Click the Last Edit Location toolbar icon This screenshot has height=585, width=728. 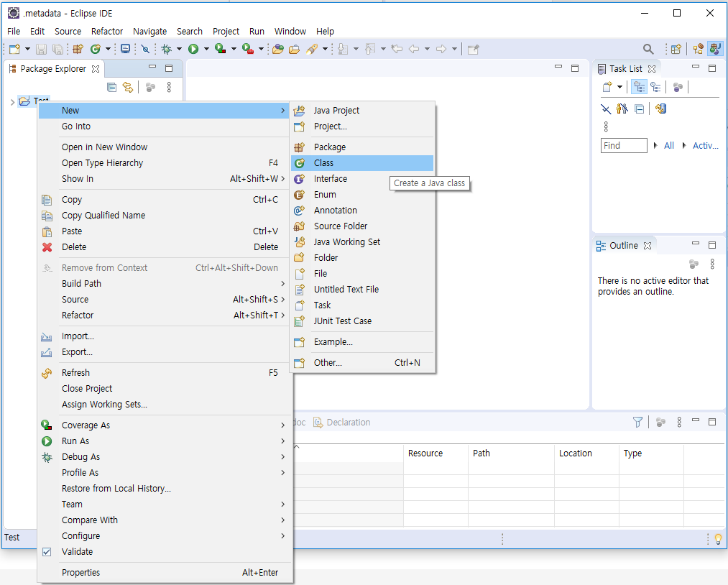[x=397, y=49]
